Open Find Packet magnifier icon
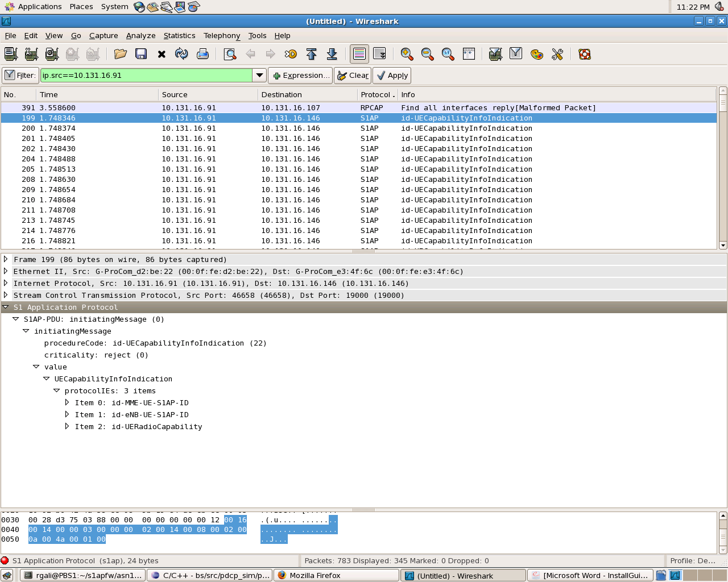Viewport: 728px width, 582px height. pos(230,54)
